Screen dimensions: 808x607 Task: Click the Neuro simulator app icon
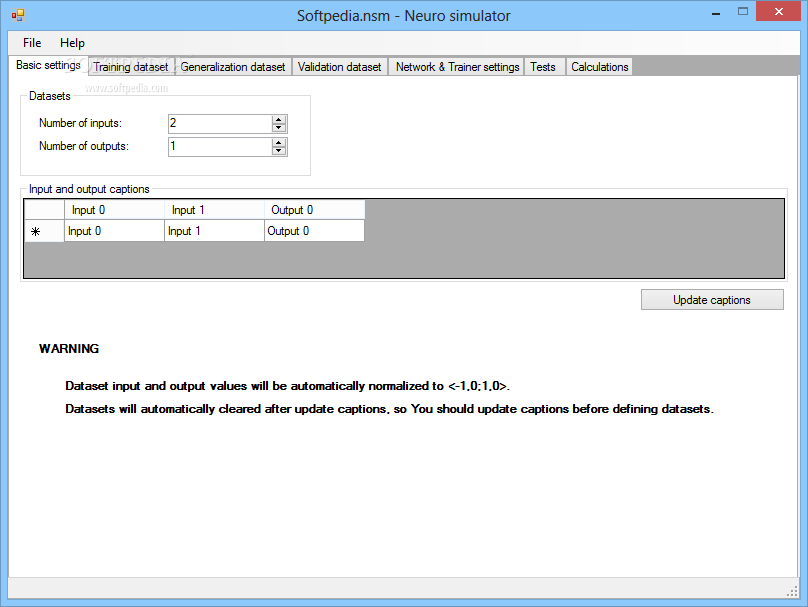point(18,15)
